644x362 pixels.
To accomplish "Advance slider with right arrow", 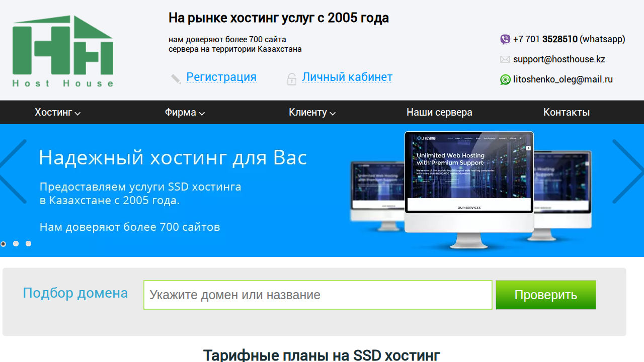I will tap(627, 171).
